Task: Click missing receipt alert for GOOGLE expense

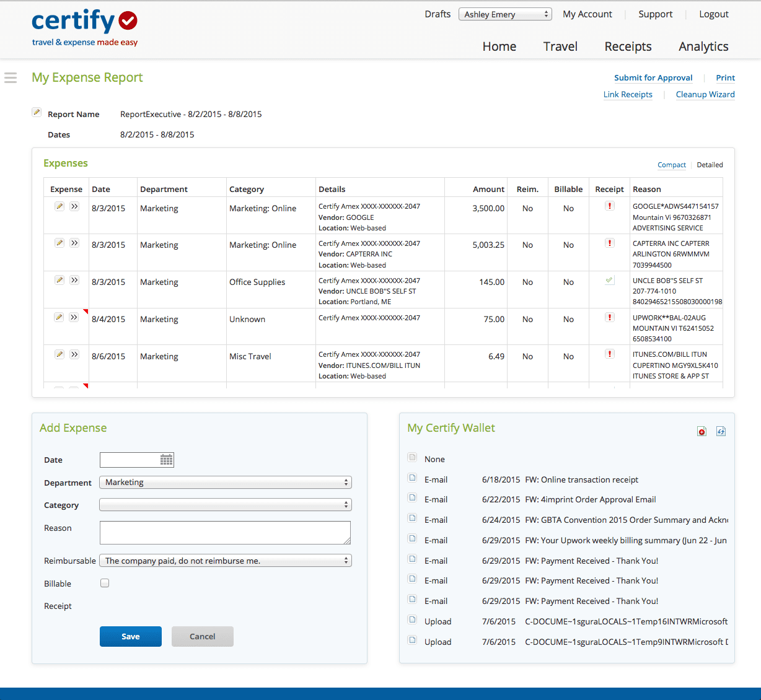Action: [610, 206]
